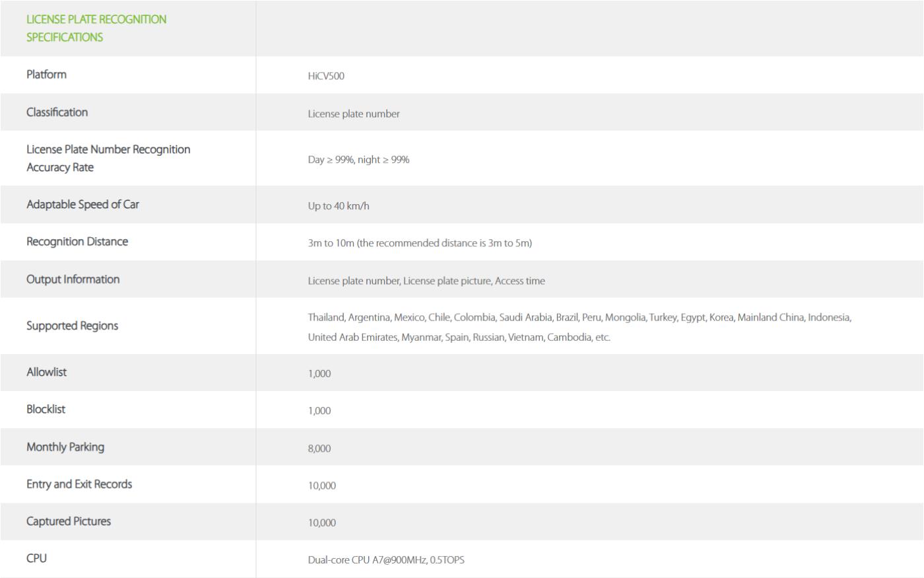Click the Blocklist row label
This screenshot has height=578, width=924.
coord(46,410)
